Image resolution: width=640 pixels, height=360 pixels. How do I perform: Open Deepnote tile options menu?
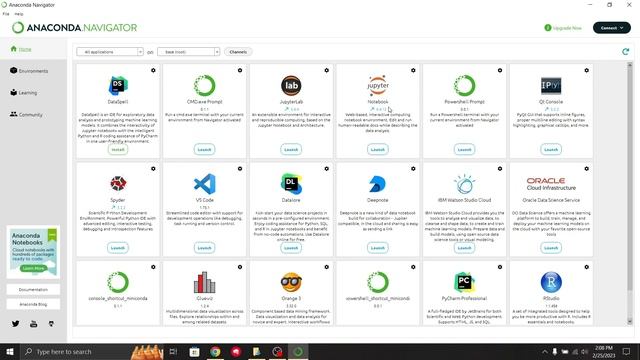coord(413,169)
